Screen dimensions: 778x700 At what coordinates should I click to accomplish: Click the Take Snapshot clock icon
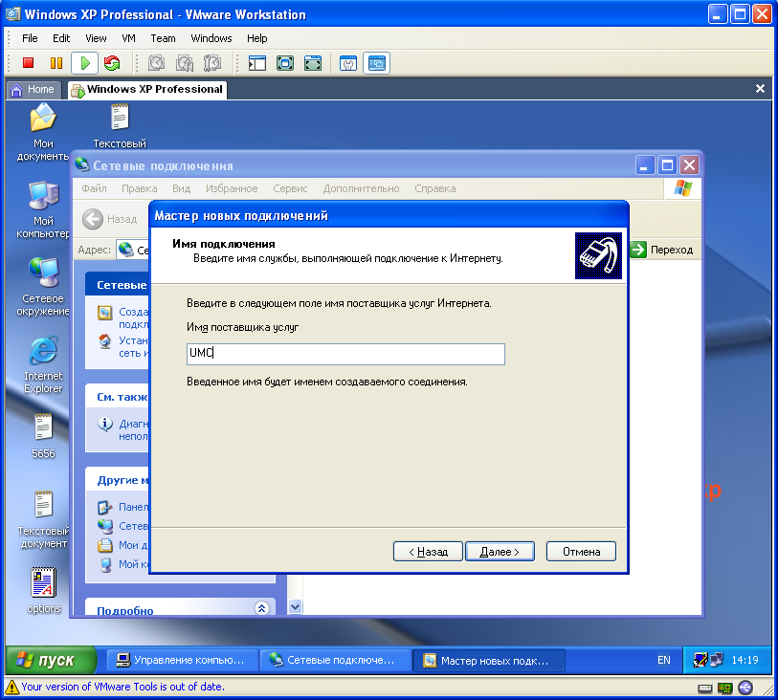(156, 63)
